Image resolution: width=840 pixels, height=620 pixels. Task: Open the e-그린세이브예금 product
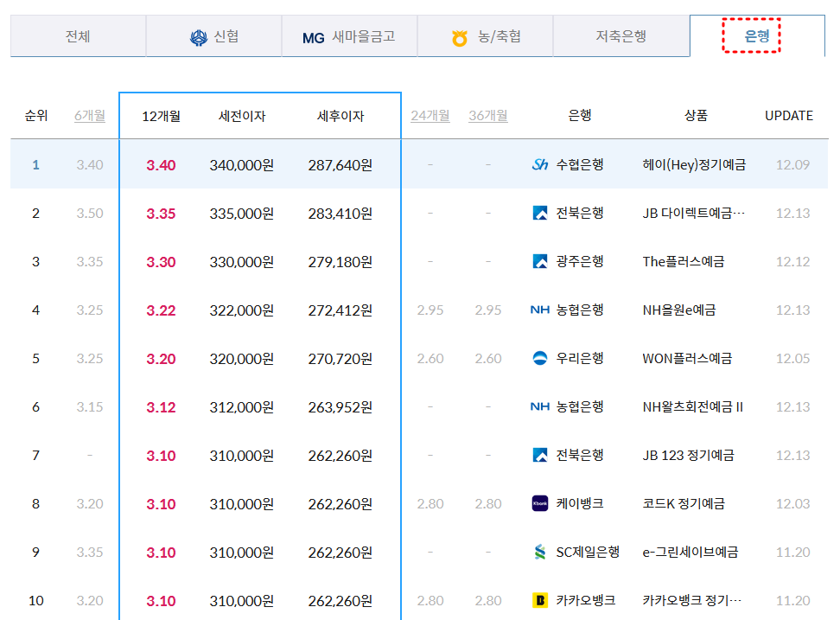690,552
